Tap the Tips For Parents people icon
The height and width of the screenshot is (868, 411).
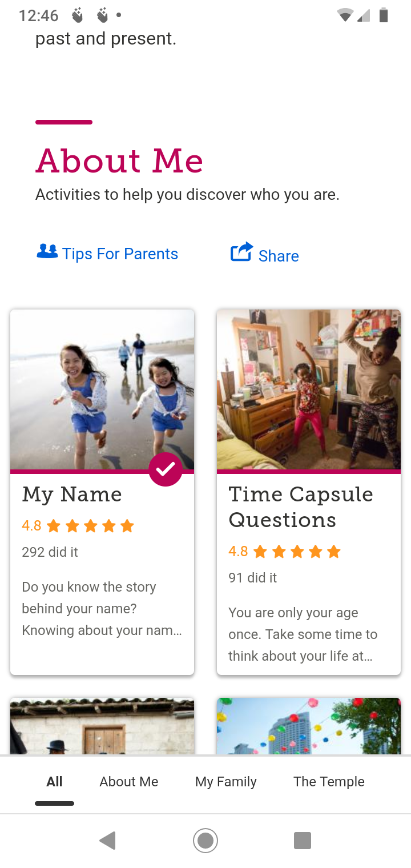tap(47, 251)
